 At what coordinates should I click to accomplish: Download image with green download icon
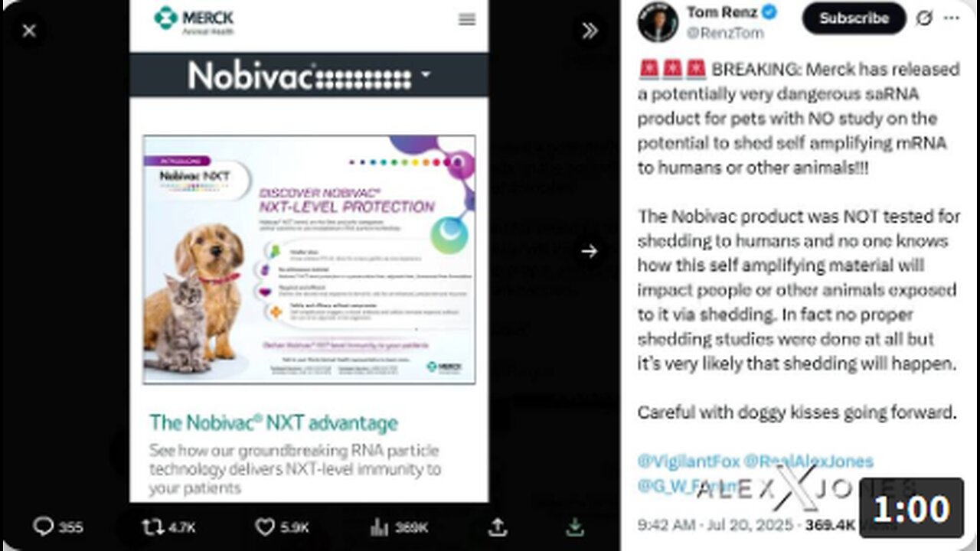[575, 527]
